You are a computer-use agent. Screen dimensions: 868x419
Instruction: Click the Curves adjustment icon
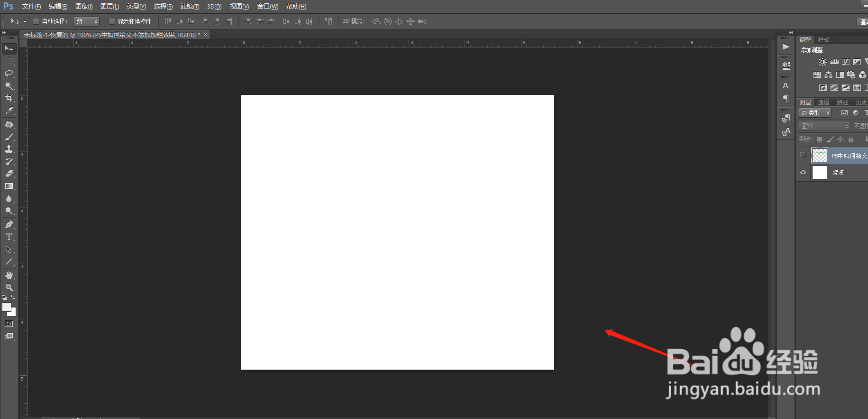coord(846,62)
